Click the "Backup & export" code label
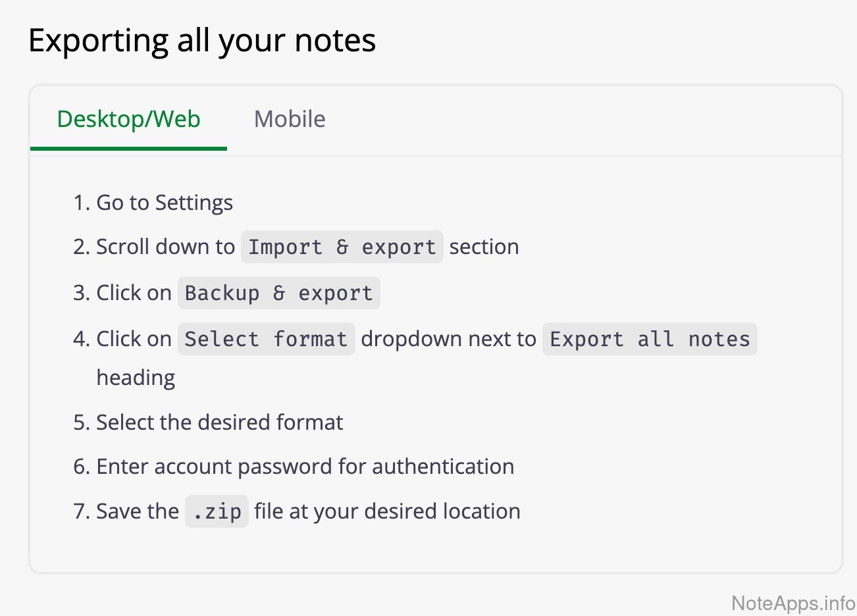Screen dimensions: 857x616 click(x=278, y=294)
